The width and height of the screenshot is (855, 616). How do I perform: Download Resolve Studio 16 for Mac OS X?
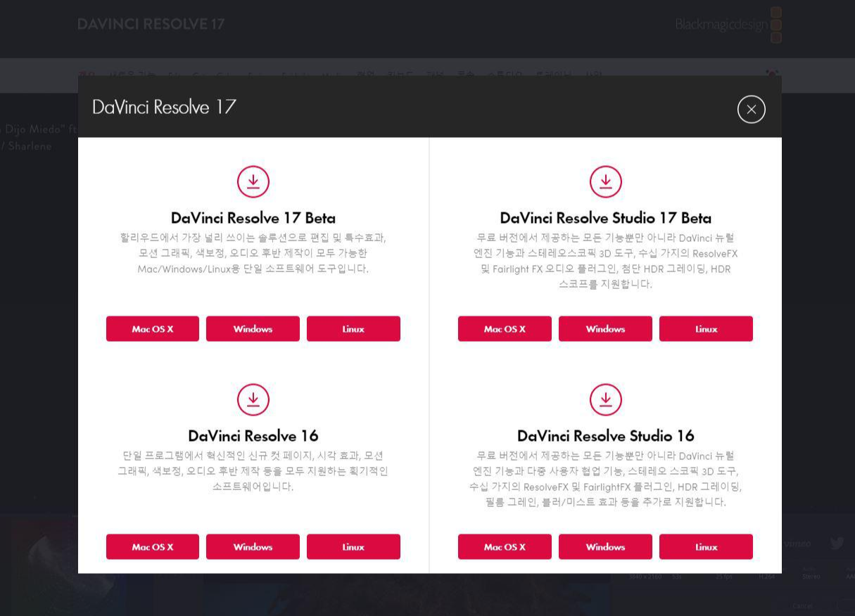coord(505,547)
